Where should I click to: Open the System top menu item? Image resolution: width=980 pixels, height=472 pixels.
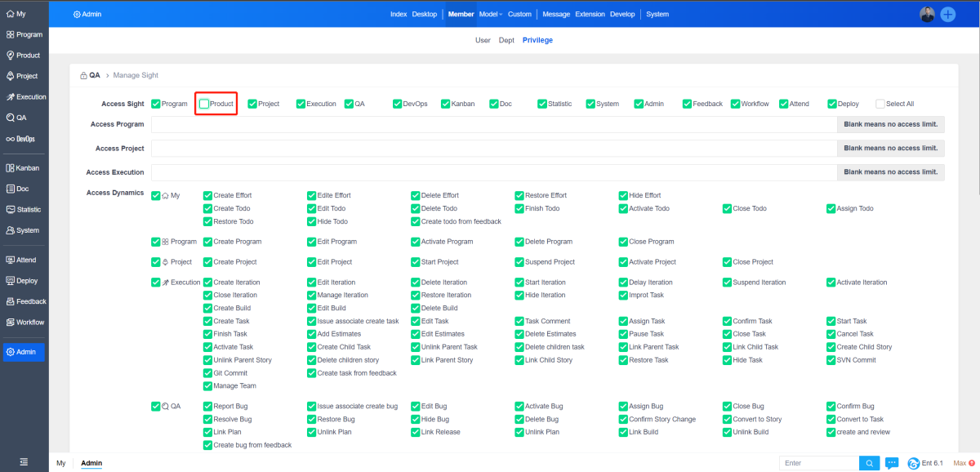(657, 14)
